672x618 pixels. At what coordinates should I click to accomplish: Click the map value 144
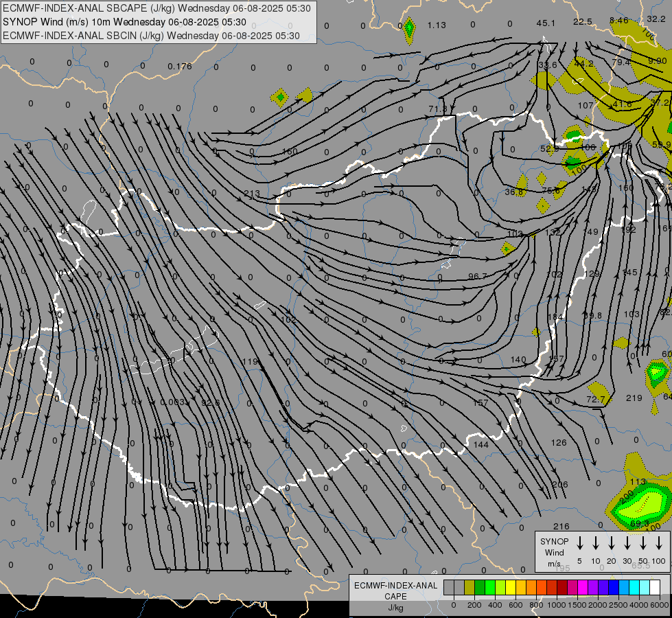point(481,445)
